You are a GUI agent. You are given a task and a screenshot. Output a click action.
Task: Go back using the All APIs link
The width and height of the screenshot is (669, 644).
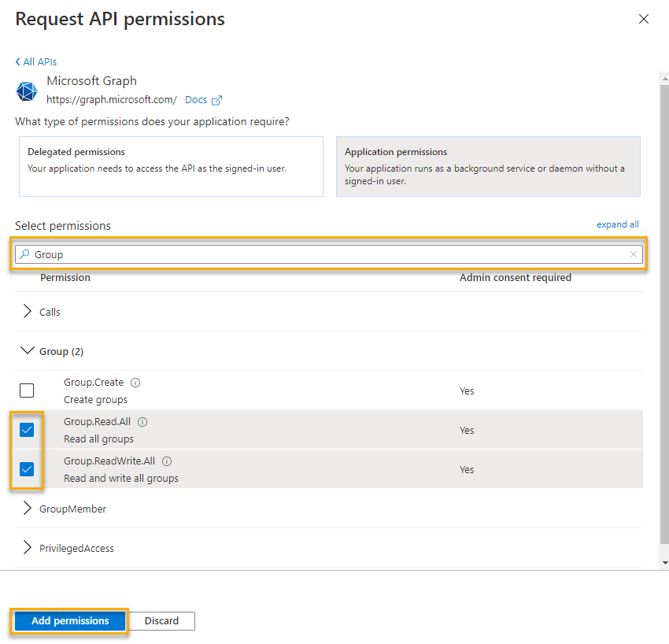click(x=35, y=61)
